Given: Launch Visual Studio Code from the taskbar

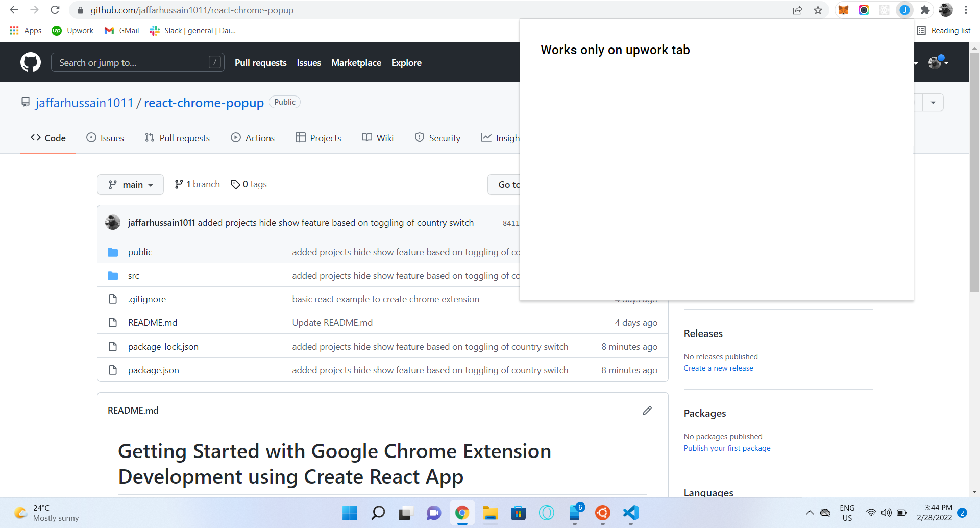Looking at the screenshot, I should 631,513.
